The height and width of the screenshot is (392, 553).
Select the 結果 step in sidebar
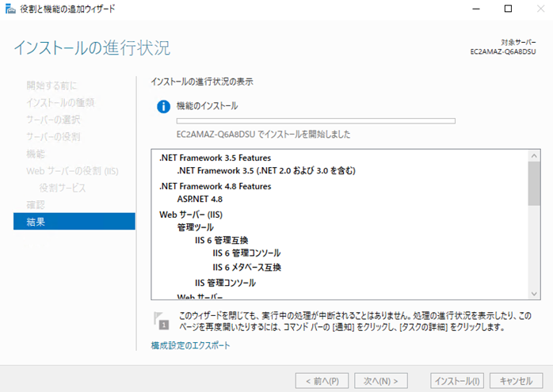tap(74, 222)
